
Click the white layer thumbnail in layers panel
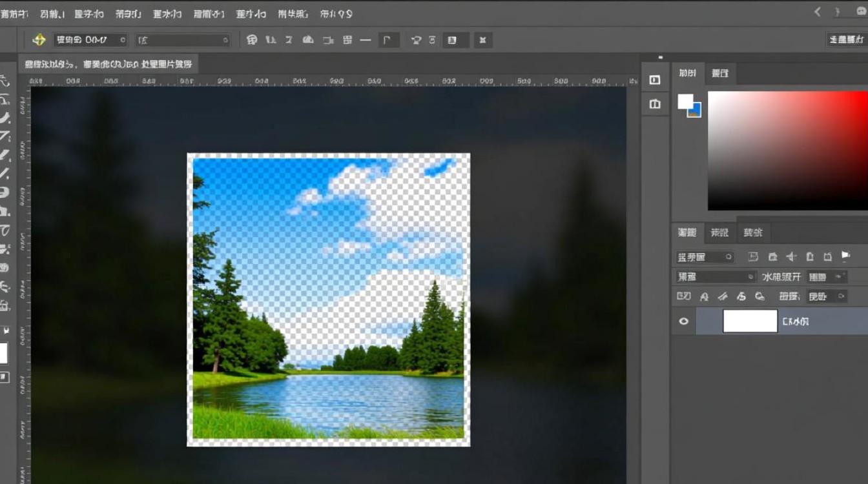click(750, 321)
